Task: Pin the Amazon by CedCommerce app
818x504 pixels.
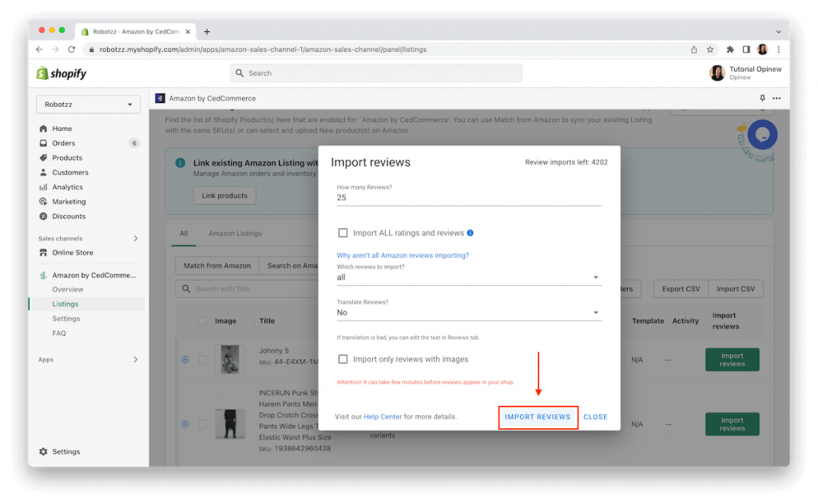Action: [762, 98]
